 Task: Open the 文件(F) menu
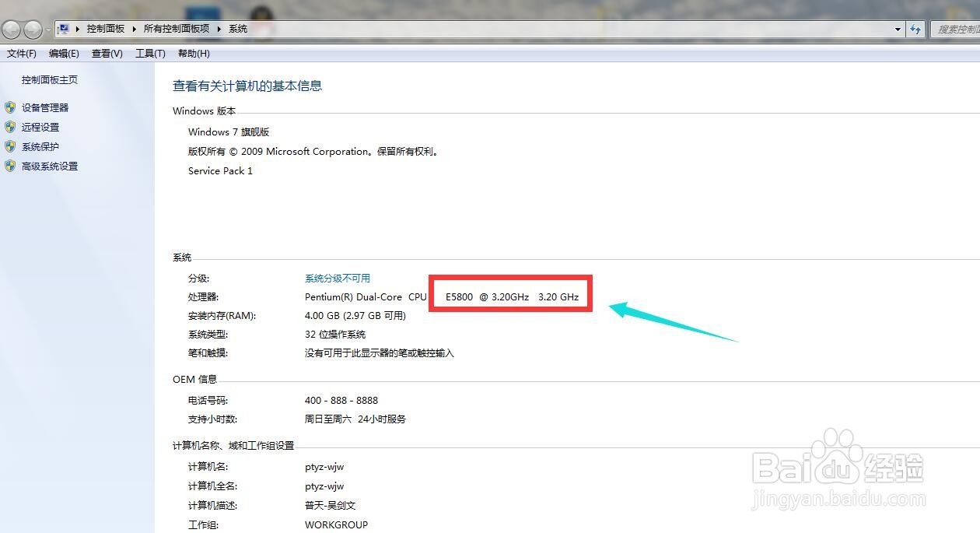click(x=21, y=53)
